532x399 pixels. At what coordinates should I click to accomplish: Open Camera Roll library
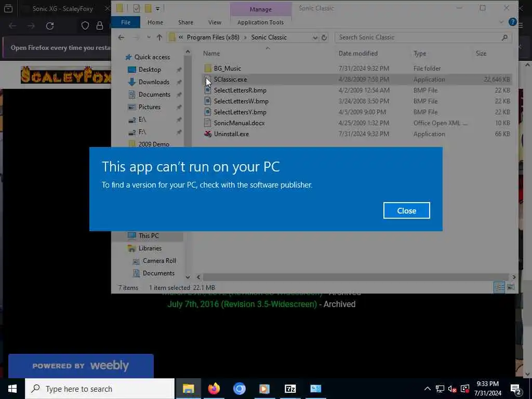tap(159, 261)
